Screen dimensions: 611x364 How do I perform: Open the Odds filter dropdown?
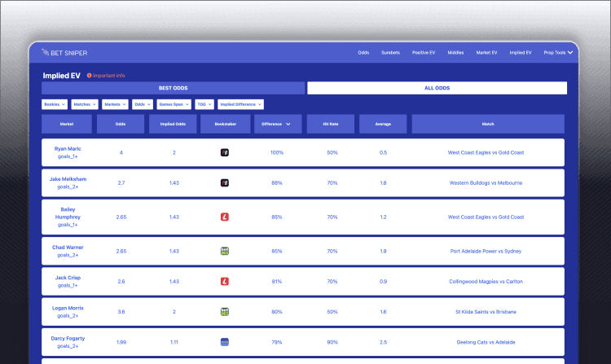click(143, 104)
